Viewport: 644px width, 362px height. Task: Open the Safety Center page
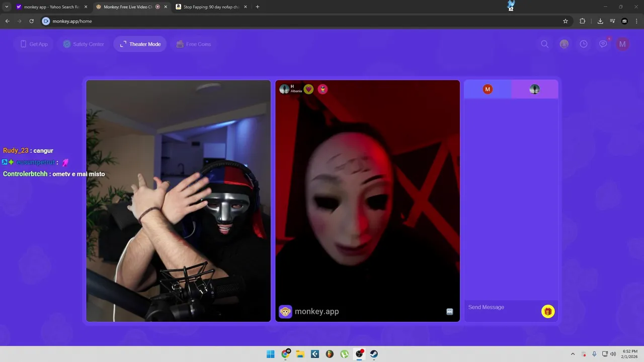click(84, 44)
